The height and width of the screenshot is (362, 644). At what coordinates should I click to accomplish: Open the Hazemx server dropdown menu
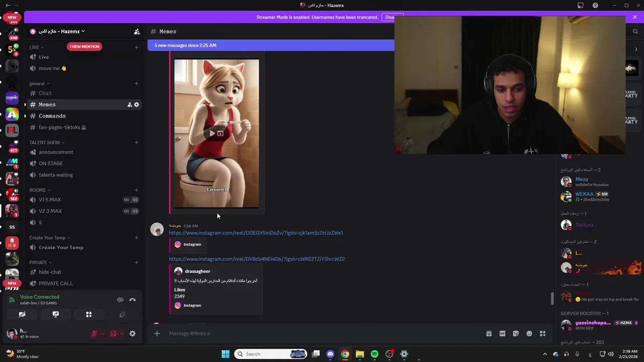coord(61,31)
